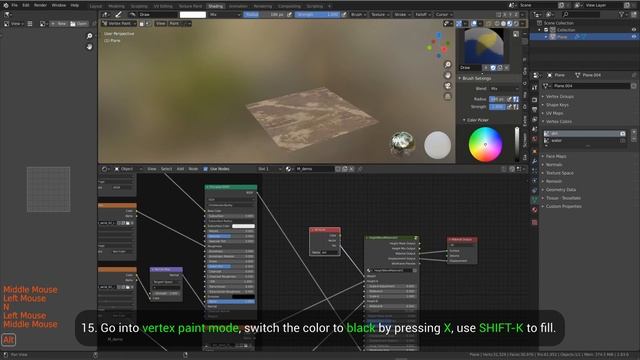Open the Output properties tab icon
Image resolution: width=640 pixels, height=360 pixels.
click(535, 109)
